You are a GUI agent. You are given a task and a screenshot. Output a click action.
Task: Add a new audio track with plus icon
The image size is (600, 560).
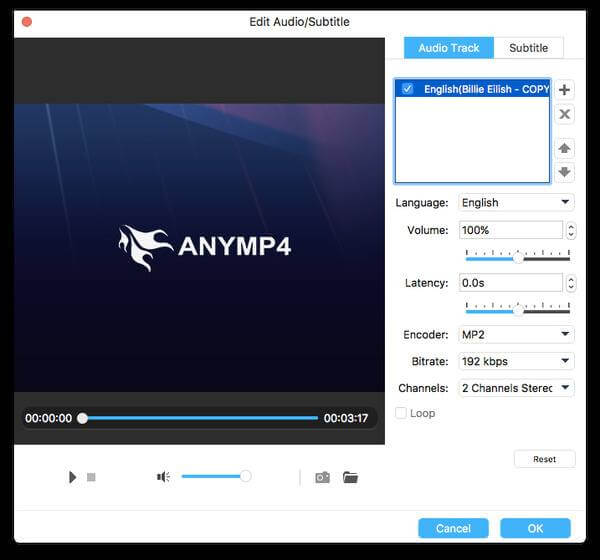[564, 90]
